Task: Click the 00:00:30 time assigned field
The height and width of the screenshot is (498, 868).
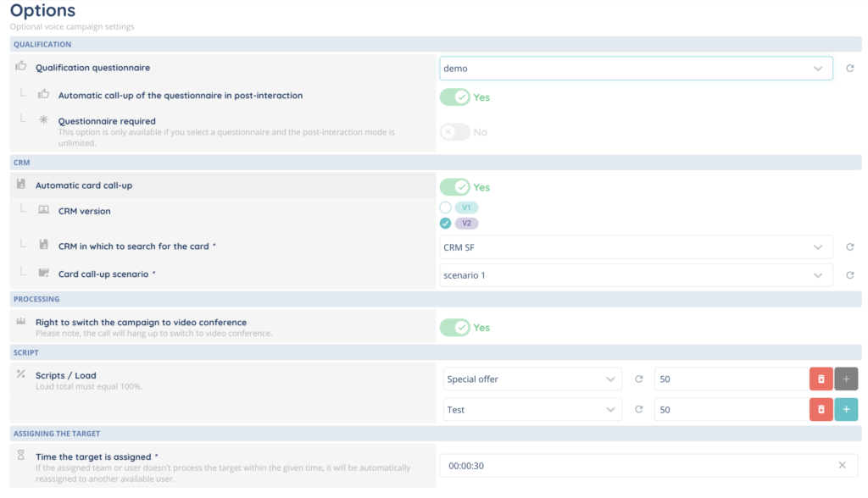Action: coord(636,466)
